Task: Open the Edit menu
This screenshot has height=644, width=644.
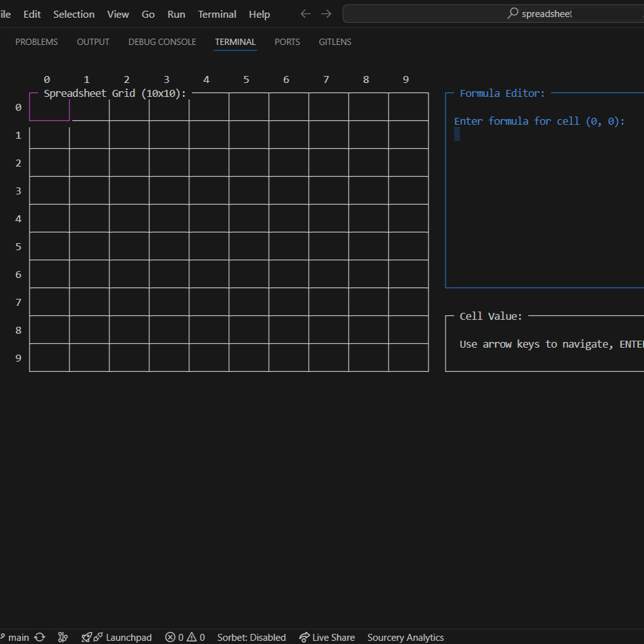Action: pos(32,14)
